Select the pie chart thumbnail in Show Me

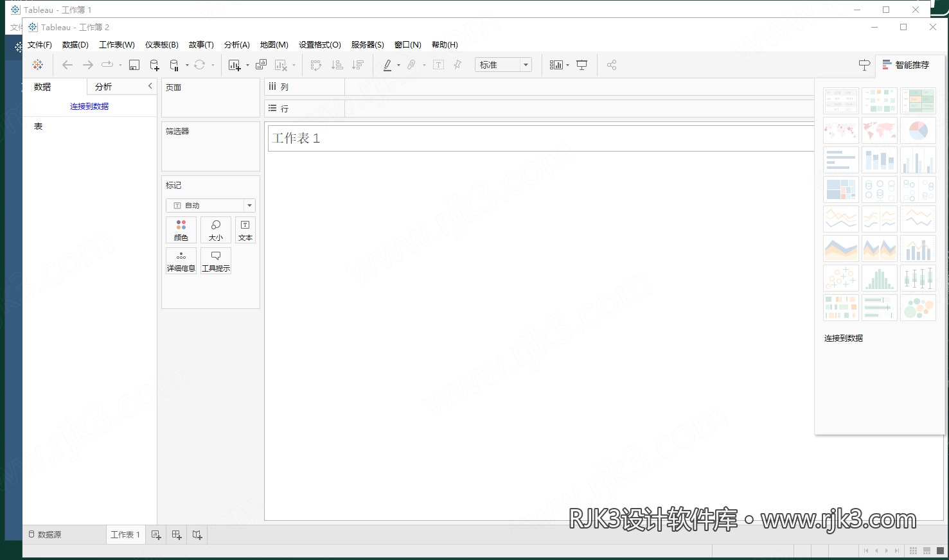918,131
